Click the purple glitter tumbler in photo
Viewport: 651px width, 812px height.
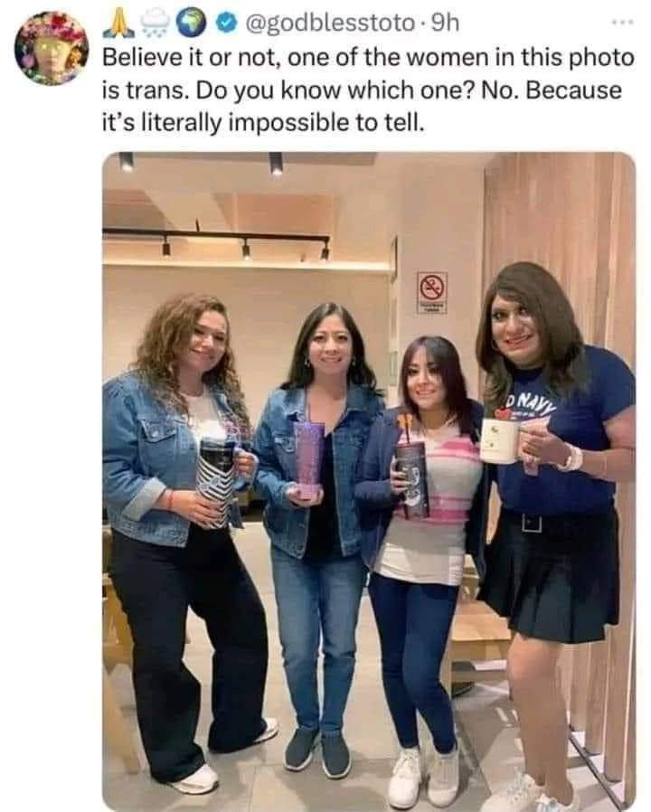[x=309, y=459]
